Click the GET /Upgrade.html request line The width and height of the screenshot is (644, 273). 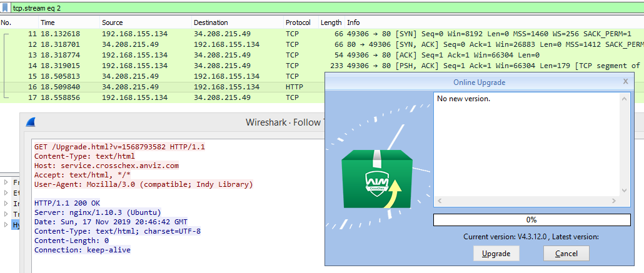119,147
